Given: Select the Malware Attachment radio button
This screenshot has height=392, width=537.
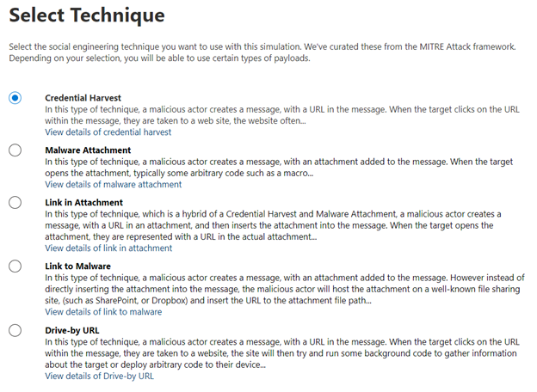Looking at the screenshot, I should pos(15,150).
